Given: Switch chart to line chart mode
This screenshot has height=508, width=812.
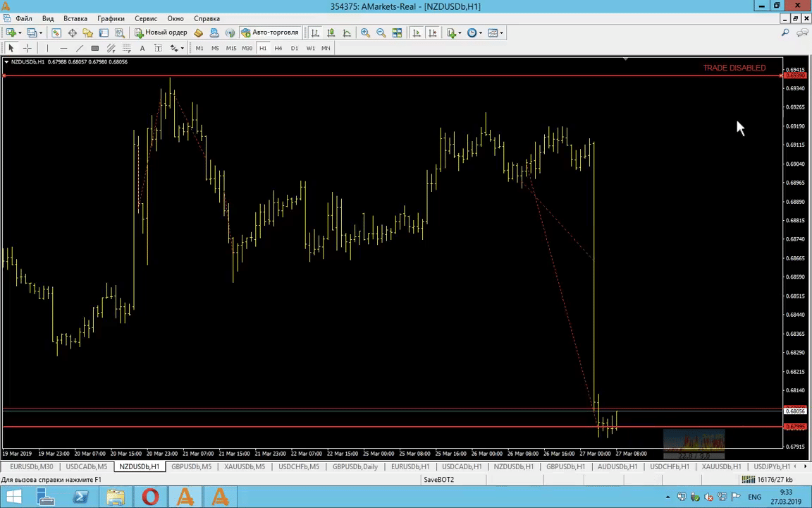Looking at the screenshot, I should point(347,32).
